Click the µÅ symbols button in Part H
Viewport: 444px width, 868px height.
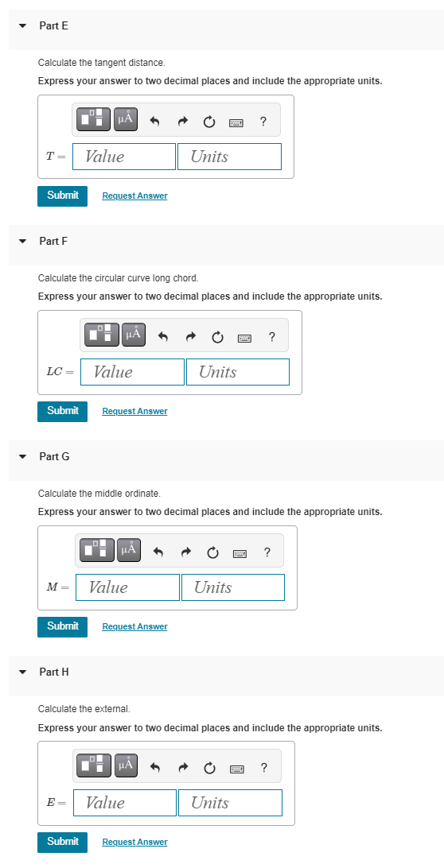126,765
